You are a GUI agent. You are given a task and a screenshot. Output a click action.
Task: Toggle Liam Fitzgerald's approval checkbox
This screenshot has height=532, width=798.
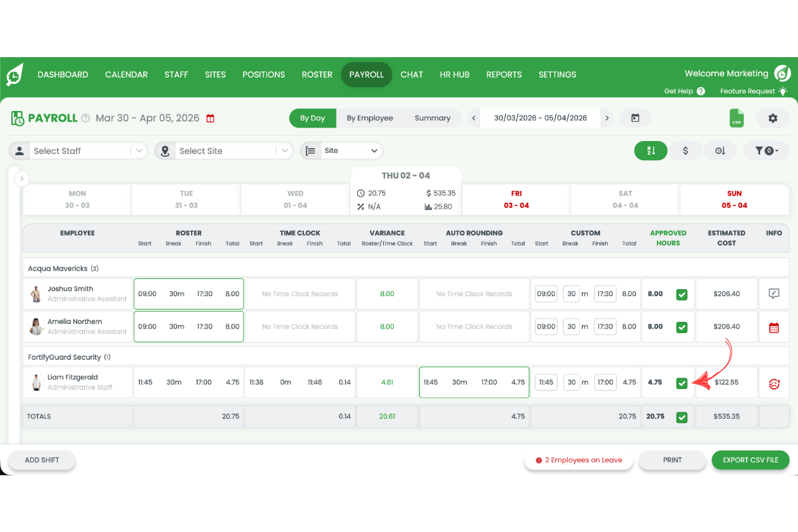[x=682, y=382]
